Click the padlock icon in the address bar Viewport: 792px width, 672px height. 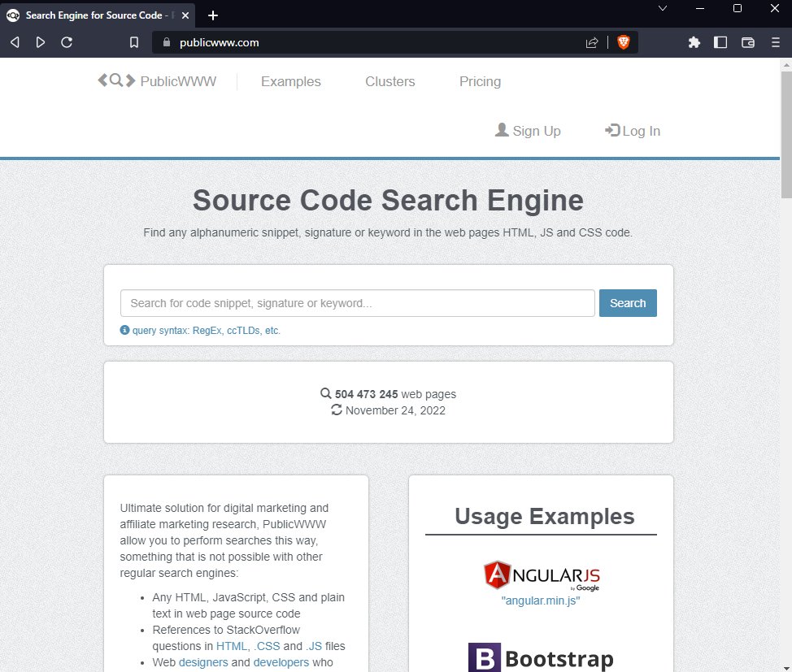(166, 42)
